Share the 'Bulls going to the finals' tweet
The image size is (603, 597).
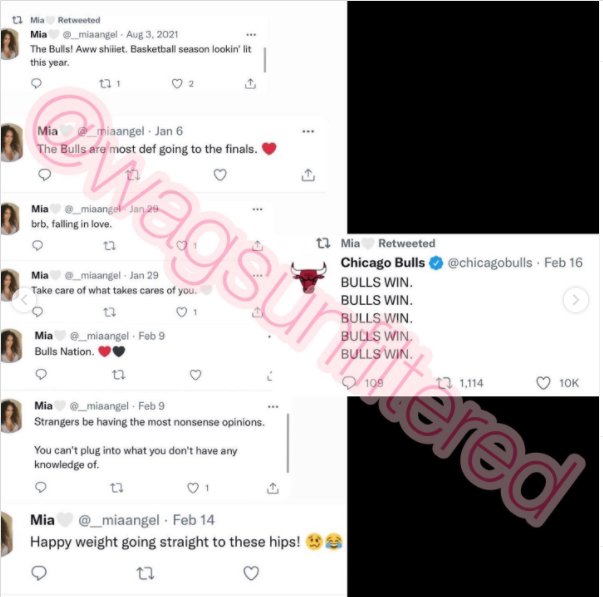pos(308,175)
